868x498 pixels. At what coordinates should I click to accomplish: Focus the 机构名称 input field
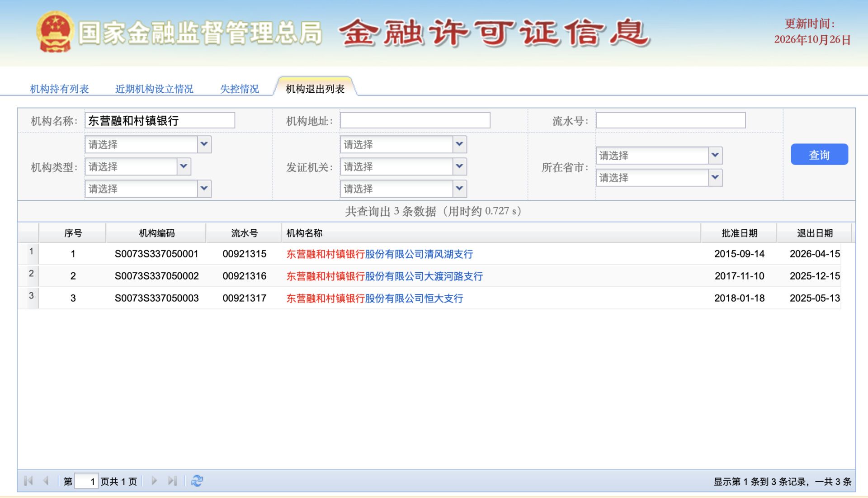[x=160, y=120]
